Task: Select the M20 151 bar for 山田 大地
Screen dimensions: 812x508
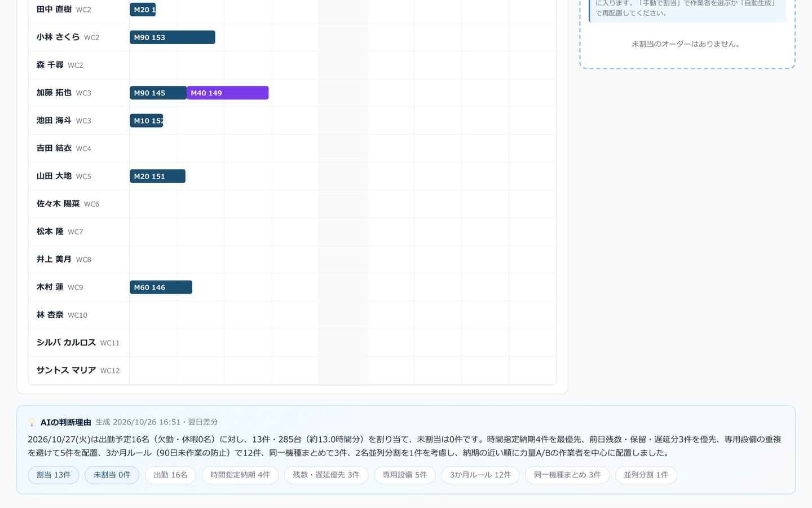Action: (157, 176)
